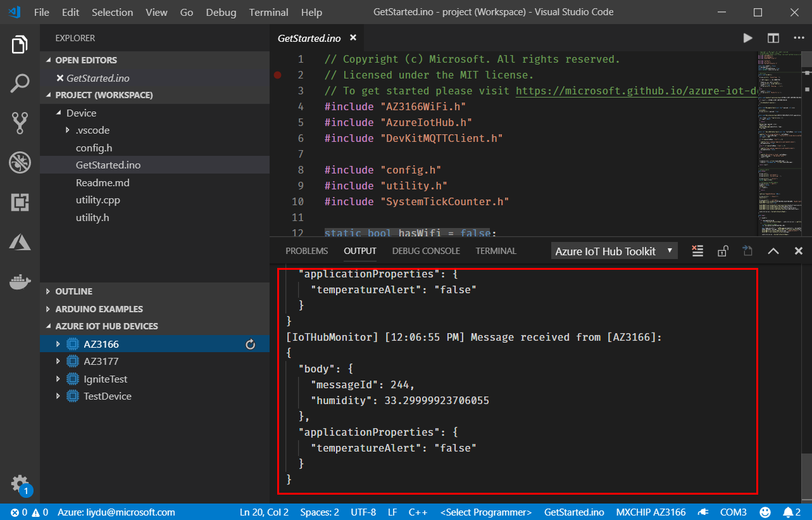Split the editor with the layout icon
Viewport: 812px width, 520px height.
pyautogui.click(x=773, y=38)
